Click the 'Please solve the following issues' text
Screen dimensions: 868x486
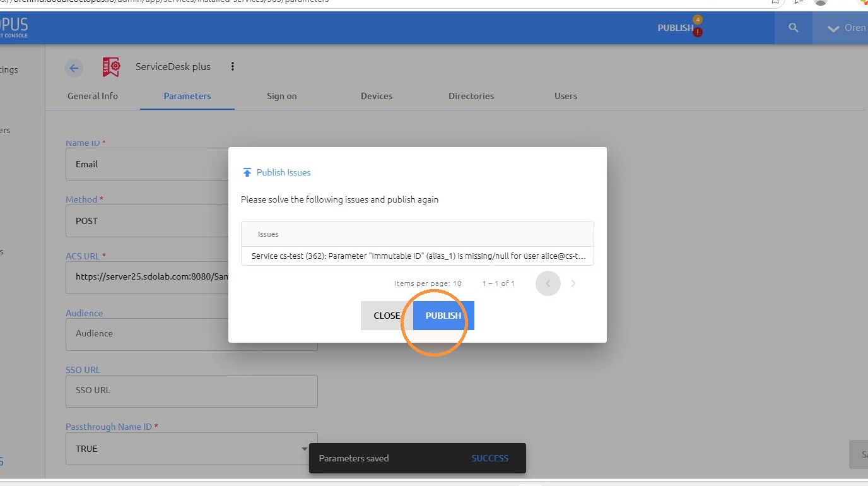tap(339, 199)
